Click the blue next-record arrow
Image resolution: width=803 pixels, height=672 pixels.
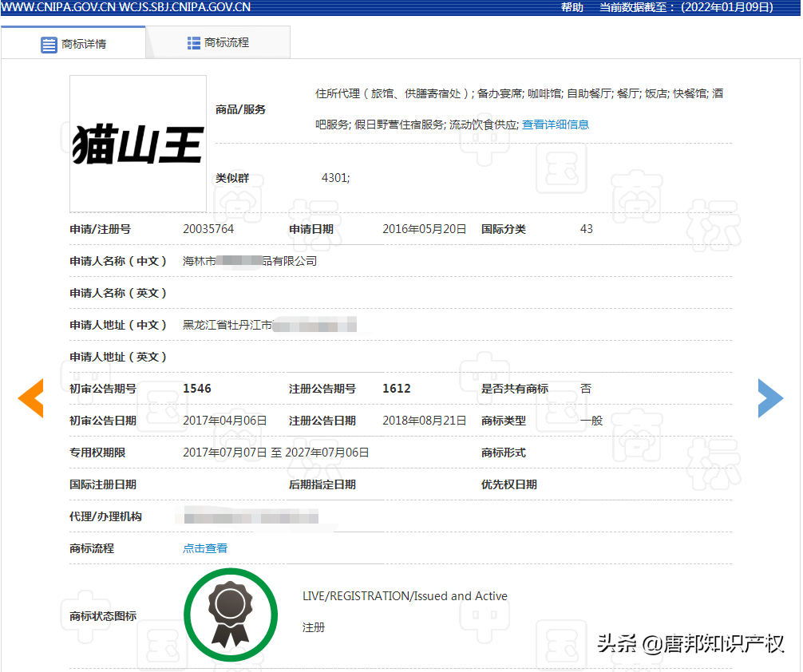click(x=771, y=398)
